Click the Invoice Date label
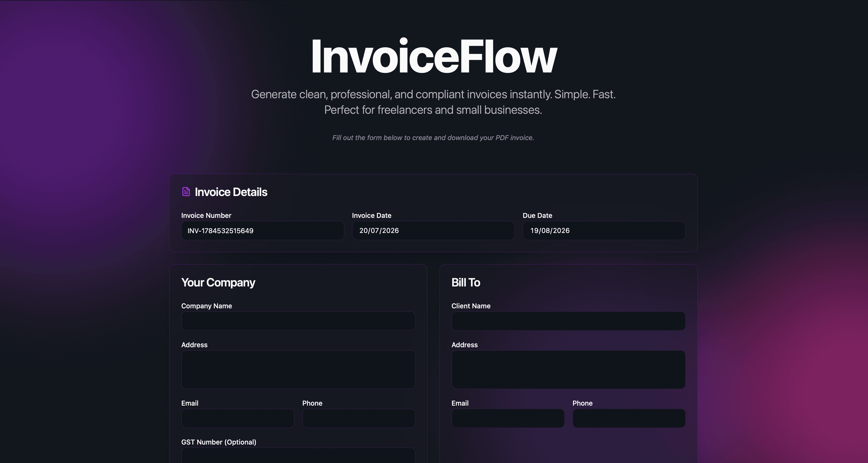 pos(372,215)
